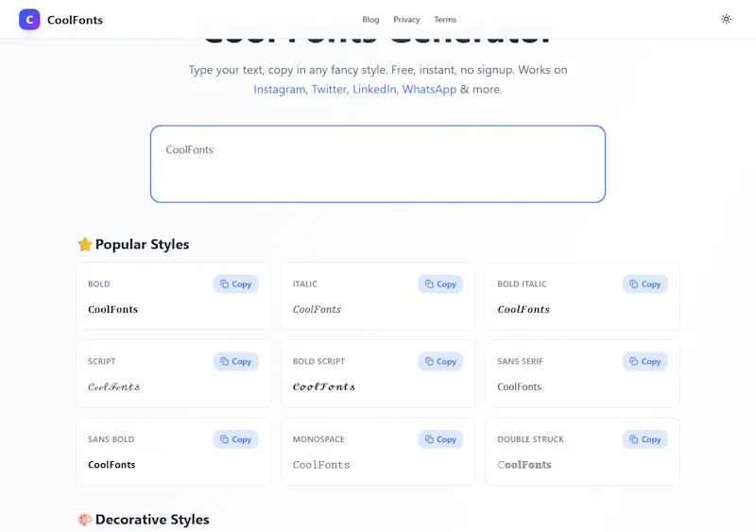Screen dimensions: 756x532
Task: Copy the Italic style text
Action: [440, 284]
